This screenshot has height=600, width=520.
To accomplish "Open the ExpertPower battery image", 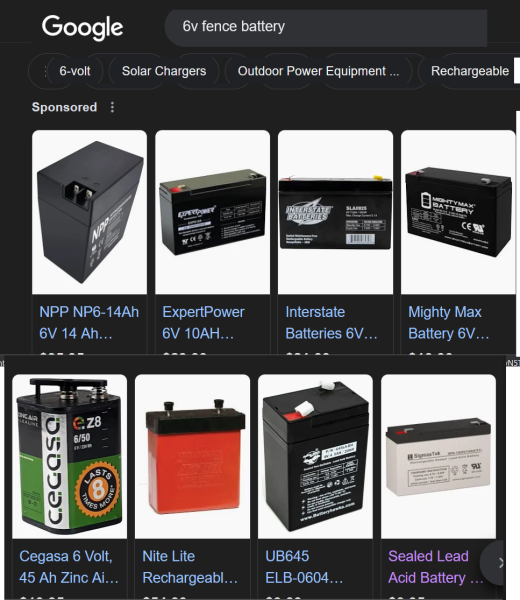I will (212, 212).
